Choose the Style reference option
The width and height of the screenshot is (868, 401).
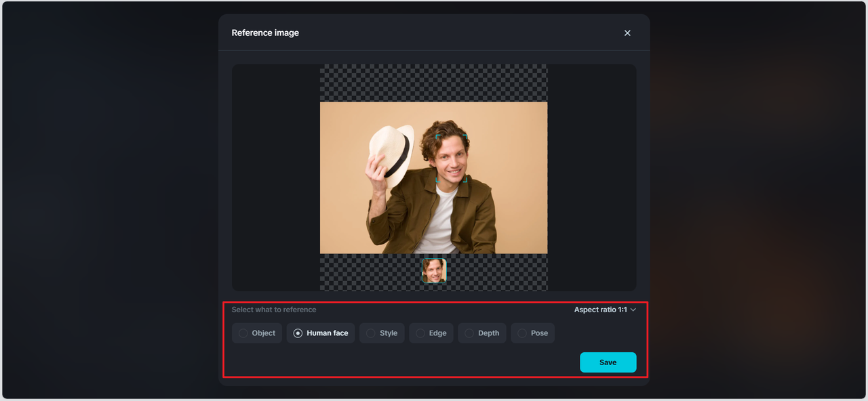382,333
